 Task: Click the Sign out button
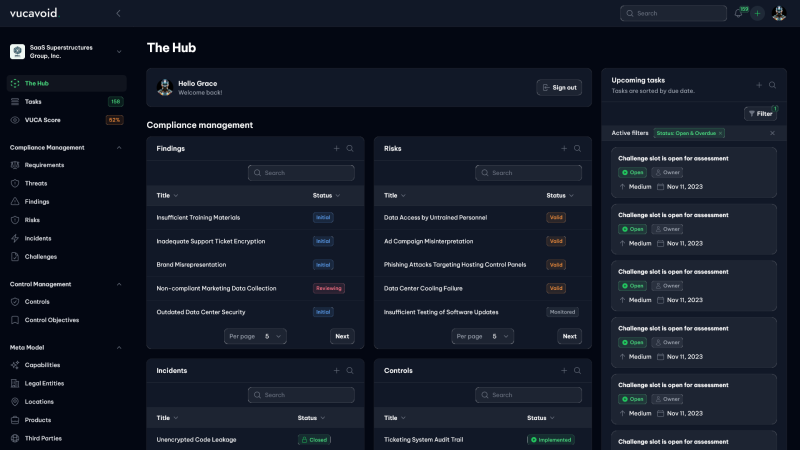click(x=559, y=87)
